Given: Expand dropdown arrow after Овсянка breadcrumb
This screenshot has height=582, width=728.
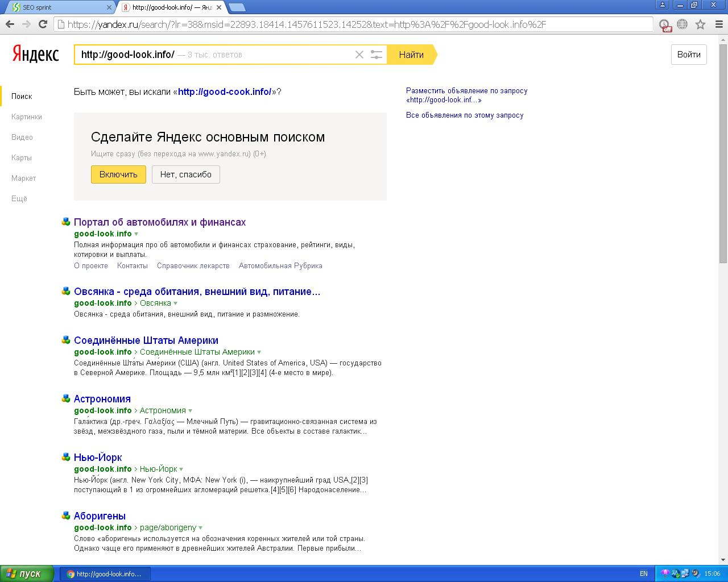Looking at the screenshot, I should [175, 304].
